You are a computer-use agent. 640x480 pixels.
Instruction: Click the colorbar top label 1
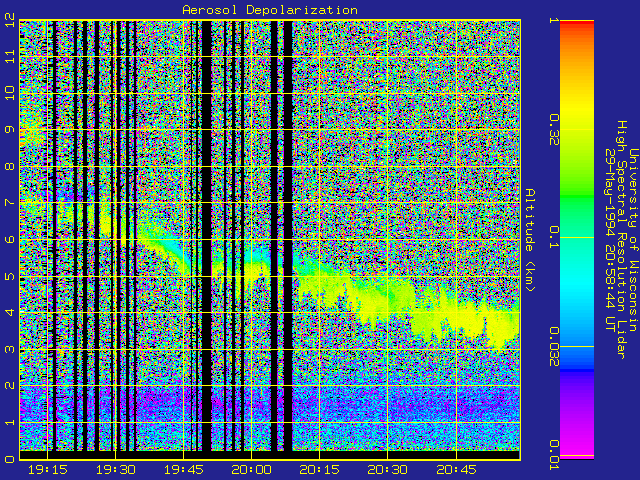coord(553,20)
